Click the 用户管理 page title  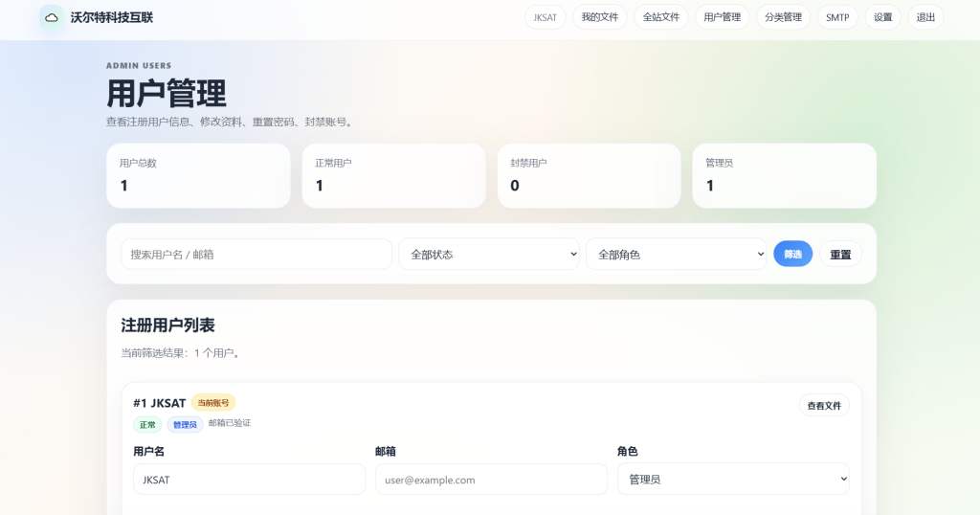167,93
